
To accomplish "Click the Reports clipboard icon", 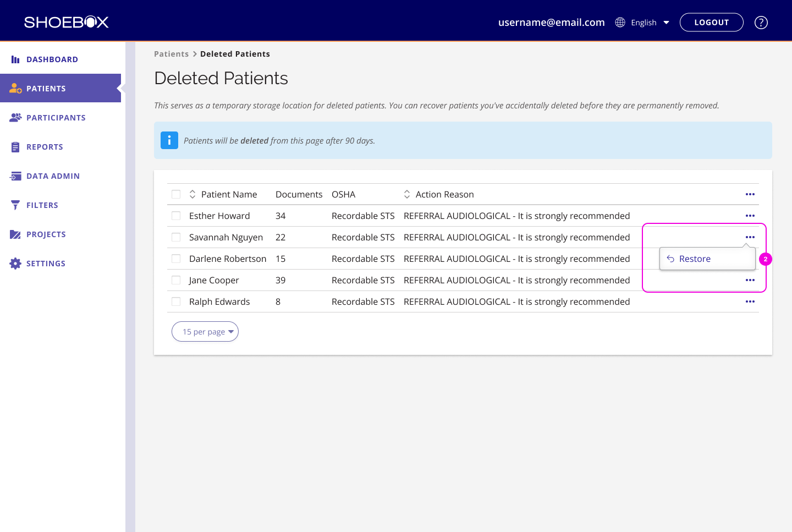I will (15, 147).
